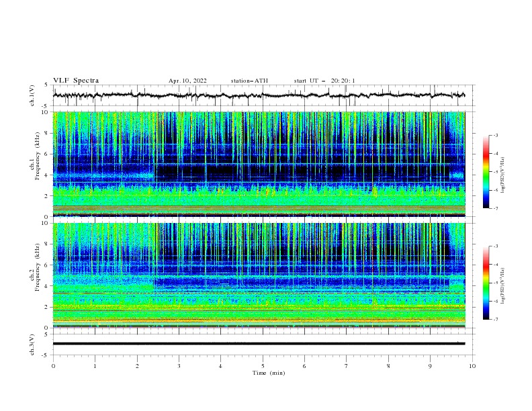Click the ch.1 voltage waveform trace
Image resolution: width=532 pixels, height=411 pixels.
point(259,95)
